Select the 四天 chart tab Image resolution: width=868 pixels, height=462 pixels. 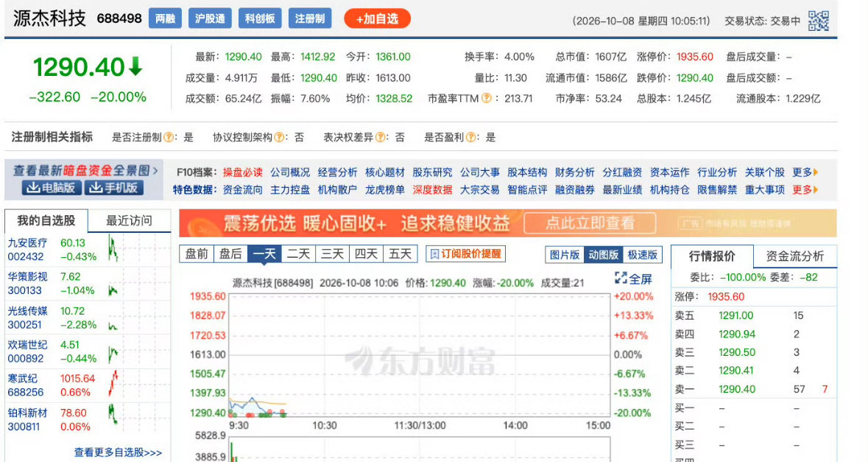tap(366, 253)
